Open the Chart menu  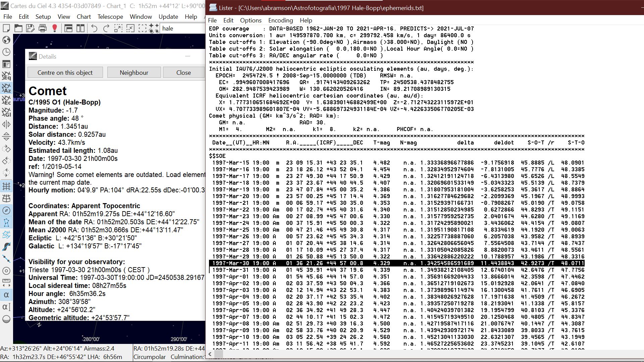pyautogui.click(x=84, y=16)
